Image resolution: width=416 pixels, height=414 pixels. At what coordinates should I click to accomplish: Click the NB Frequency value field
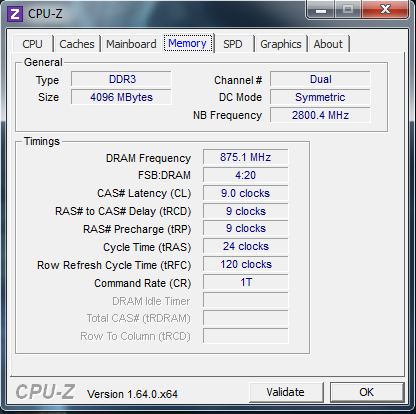pyautogui.click(x=320, y=115)
